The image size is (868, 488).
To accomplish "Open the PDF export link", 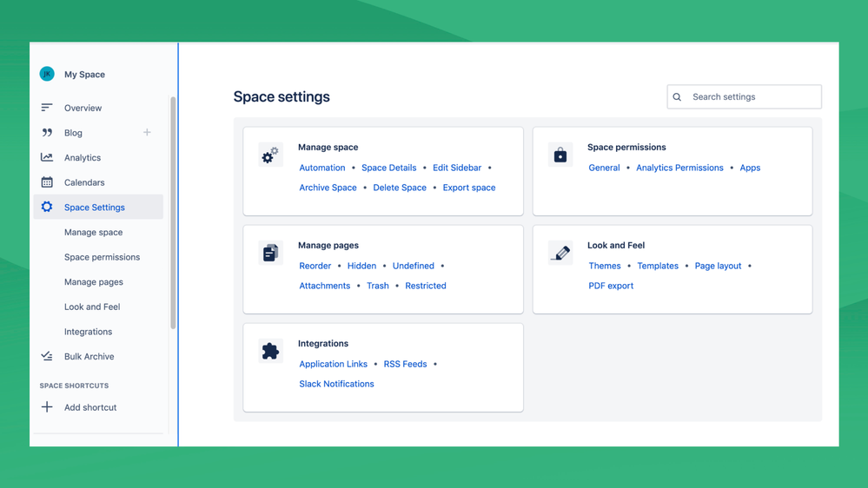I will pyautogui.click(x=611, y=286).
